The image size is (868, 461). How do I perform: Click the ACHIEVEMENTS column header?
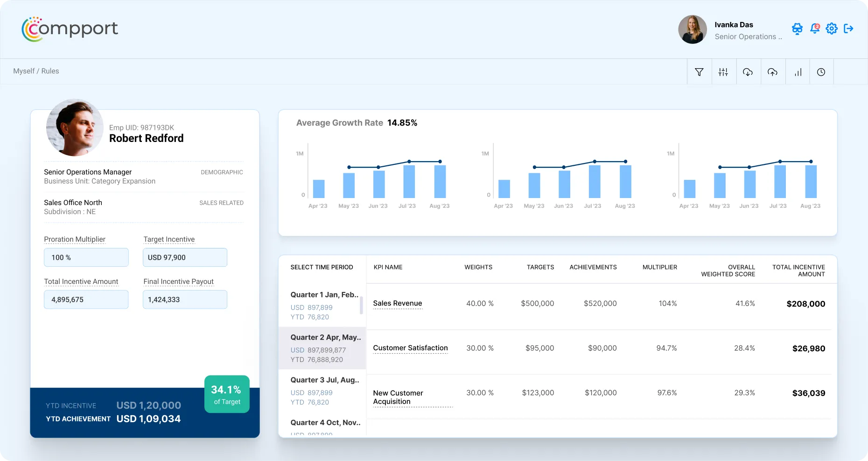593,267
